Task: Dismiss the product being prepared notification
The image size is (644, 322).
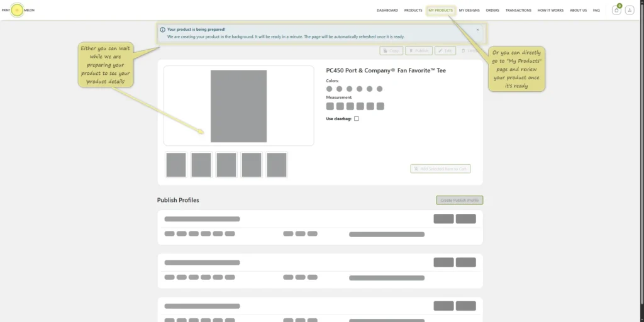Action: pyautogui.click(x=477, y=30)
